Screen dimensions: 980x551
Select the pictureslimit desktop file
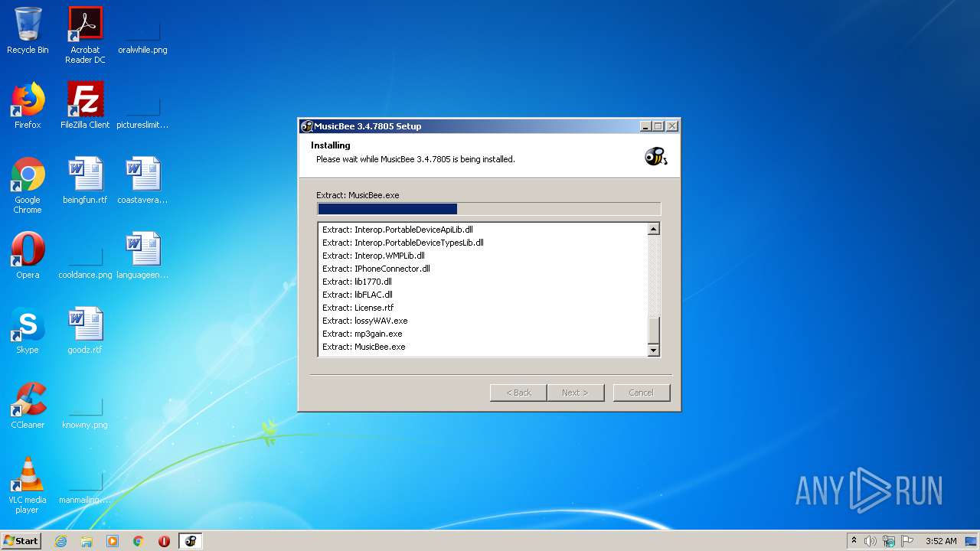[x=142, y=111]
